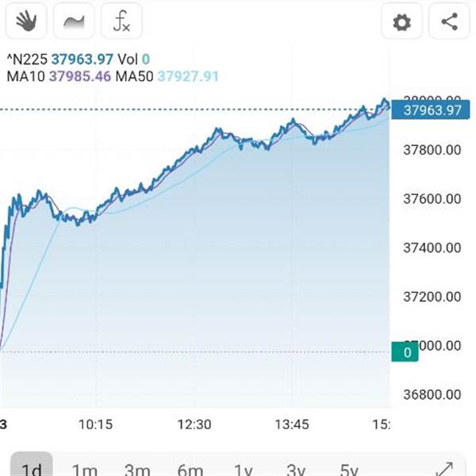476x476 pixels.
Task: Open chart settings gear icon
Action: [x=401, y=21]
